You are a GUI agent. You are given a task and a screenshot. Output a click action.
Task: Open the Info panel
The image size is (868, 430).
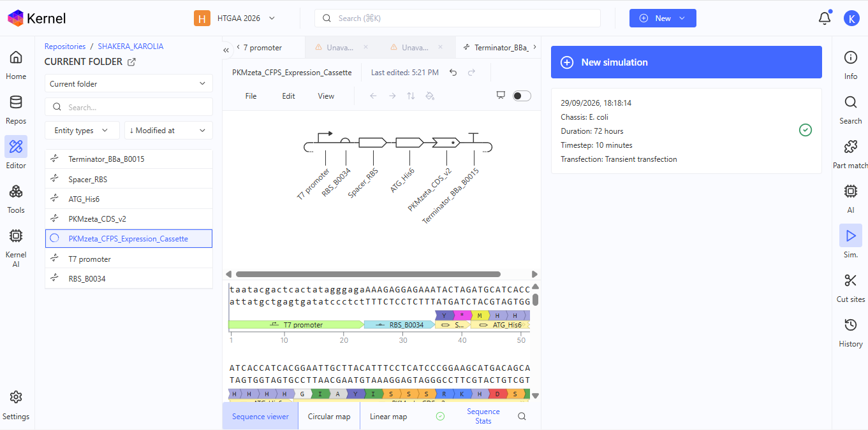pyautogui.click(x=851, y=65)
